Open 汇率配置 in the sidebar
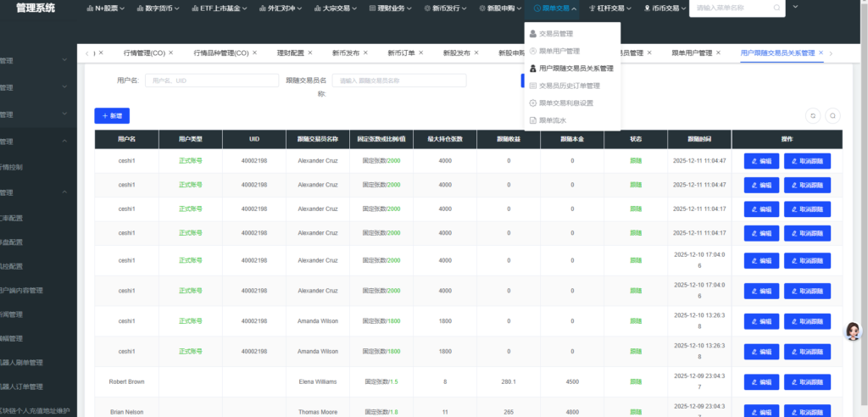868x417 pixels. tap(11, 218)
